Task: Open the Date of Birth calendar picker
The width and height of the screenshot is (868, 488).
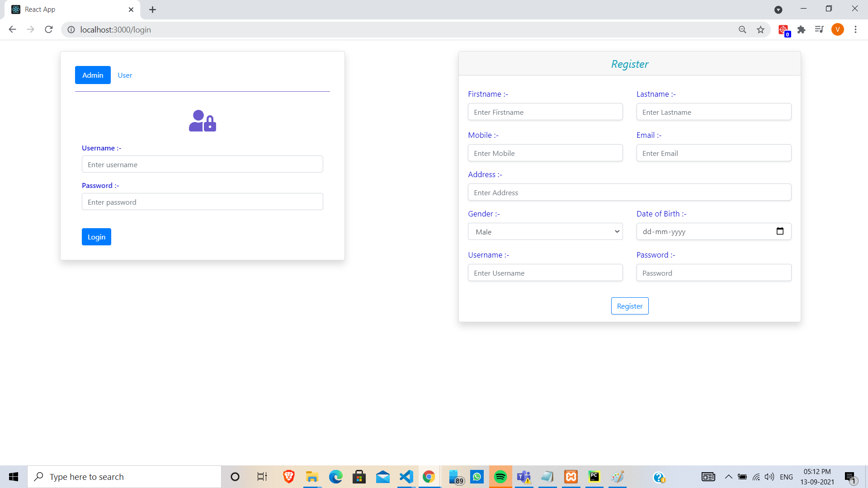Action: click(x=780, y=231)
